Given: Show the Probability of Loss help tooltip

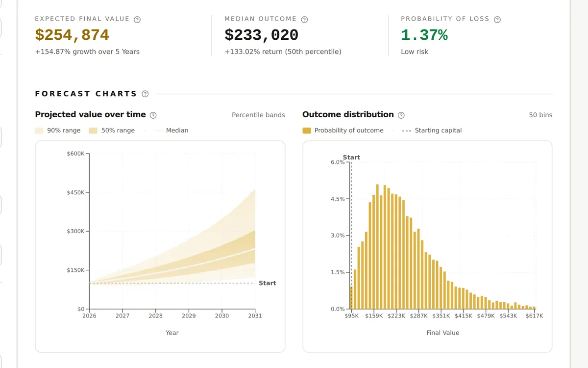Looking at the screenshot, I should point(497,20).
